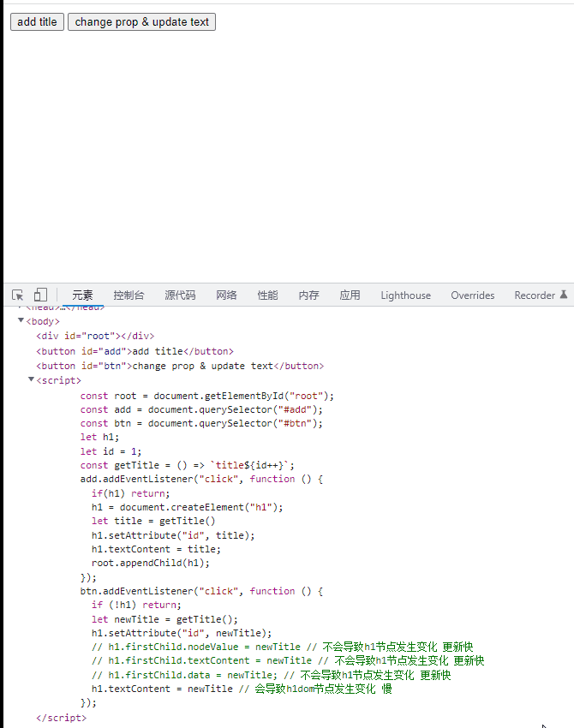Select the div id="root" node

[x=95, y=336]
